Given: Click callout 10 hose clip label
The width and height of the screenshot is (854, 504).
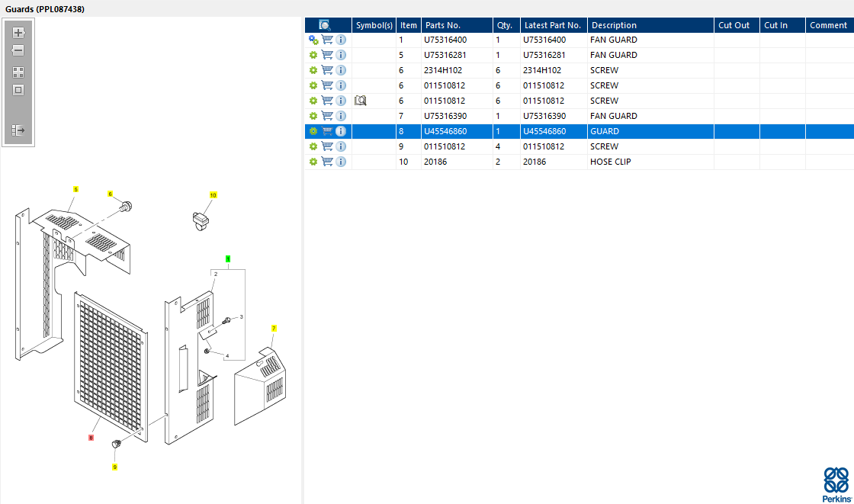Looking at the screenshot, I should [213, 195].
